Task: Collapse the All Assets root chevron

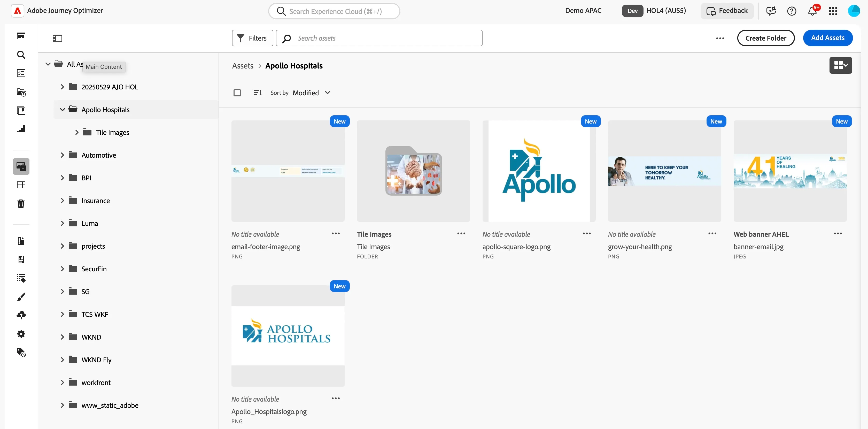Action: [x=48, y=64]
